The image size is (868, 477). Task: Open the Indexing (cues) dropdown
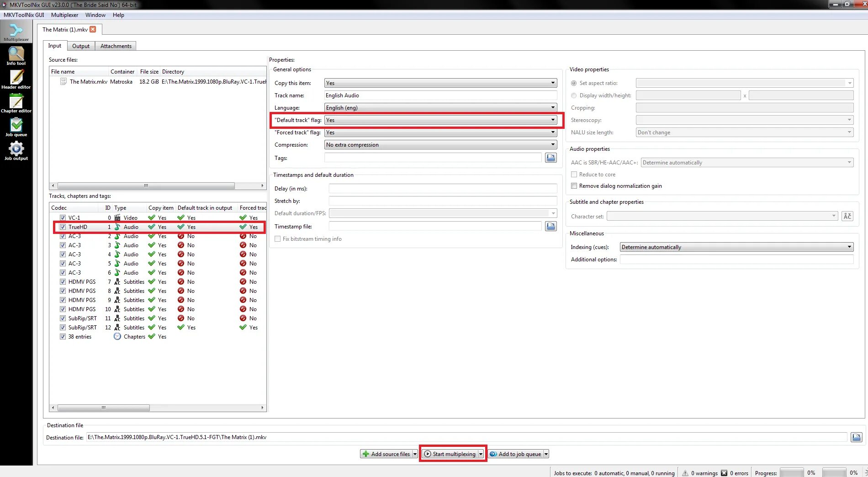736,247
